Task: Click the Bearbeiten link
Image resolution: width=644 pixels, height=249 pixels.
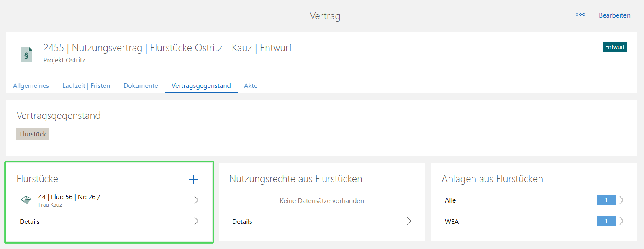Action: click(x=614, y=15)
